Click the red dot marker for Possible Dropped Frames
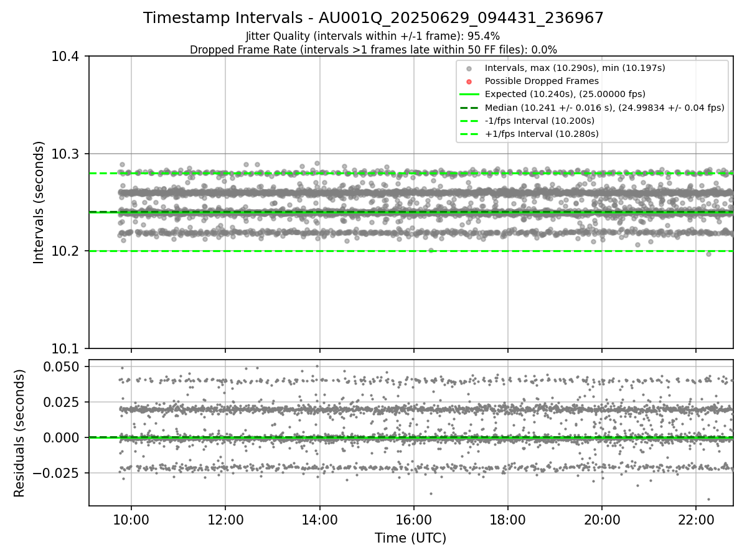The image size is (747, 560). point(469,82)
